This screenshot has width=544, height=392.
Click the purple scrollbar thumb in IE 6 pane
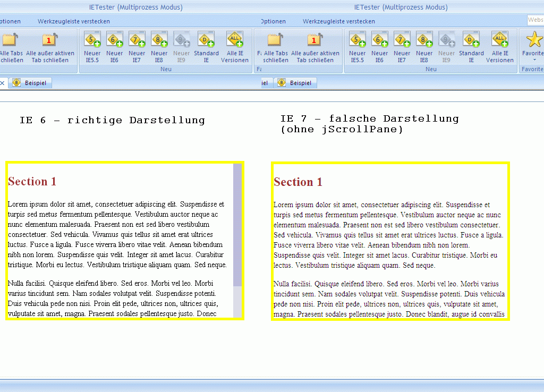click(x=237, y=225)
